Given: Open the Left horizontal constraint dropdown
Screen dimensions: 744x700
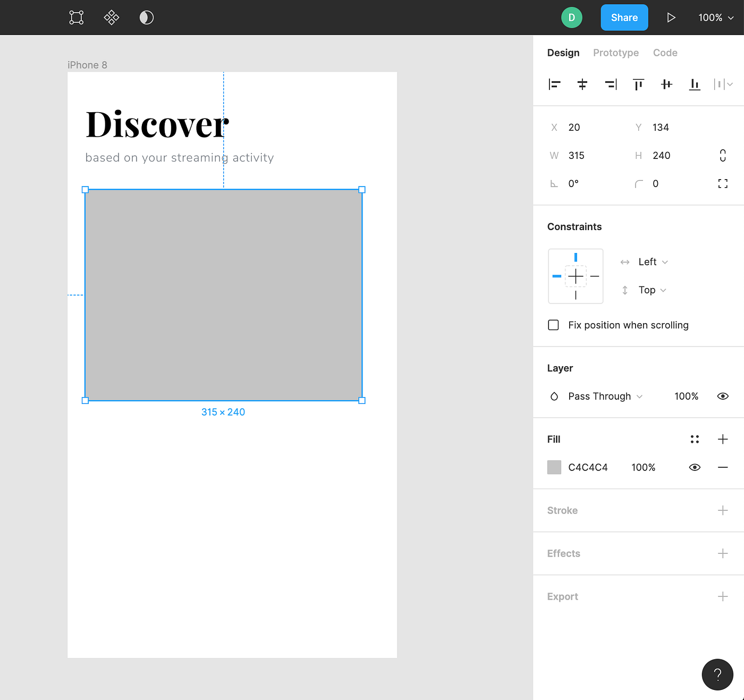Looking at the screenshot, I should pyautogui.click(x=653, y=262).
